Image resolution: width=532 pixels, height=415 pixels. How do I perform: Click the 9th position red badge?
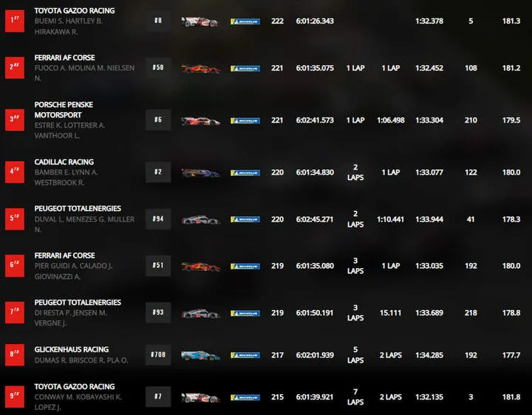(15, 397)
